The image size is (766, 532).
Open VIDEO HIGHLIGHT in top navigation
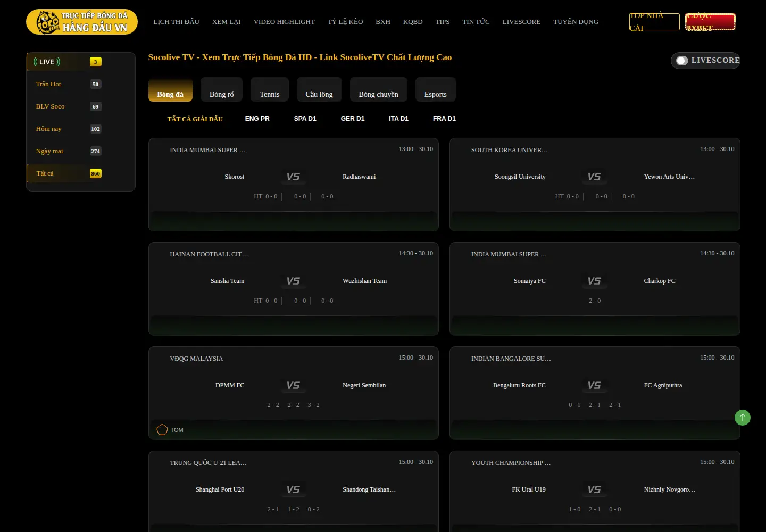[x=284, y=22]
